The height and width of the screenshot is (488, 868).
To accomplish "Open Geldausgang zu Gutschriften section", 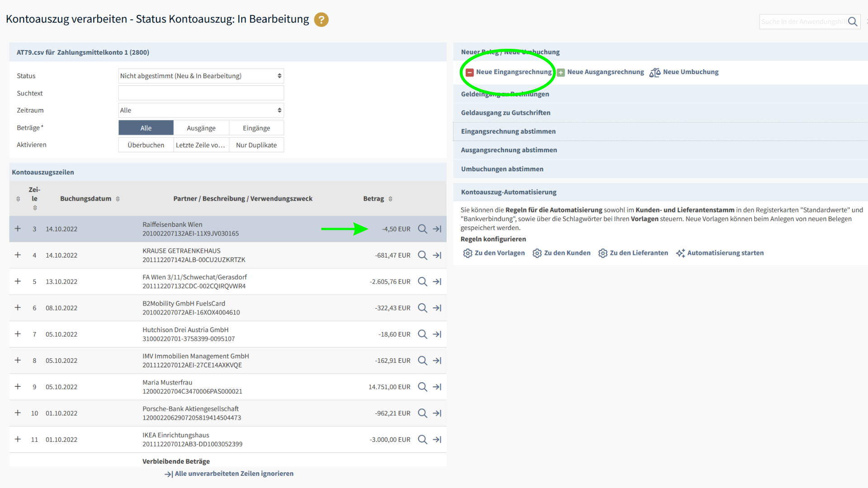I will (505, 113).
